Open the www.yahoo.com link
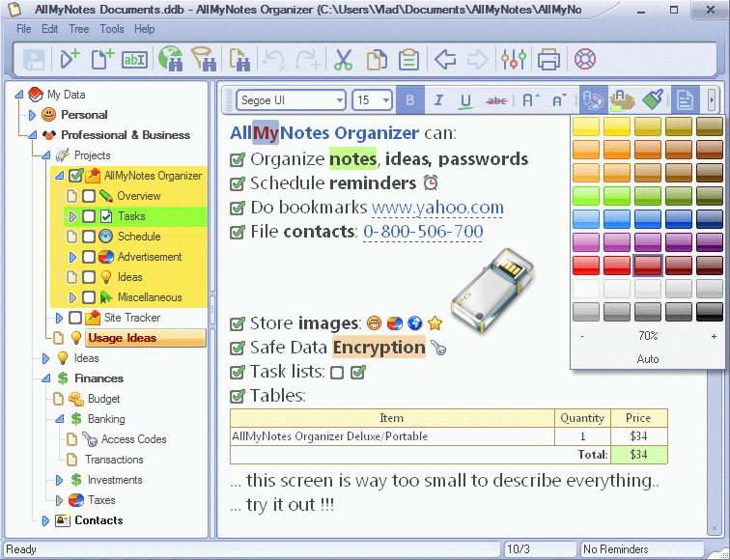This screenshot has height=560, width=730. 437,208
